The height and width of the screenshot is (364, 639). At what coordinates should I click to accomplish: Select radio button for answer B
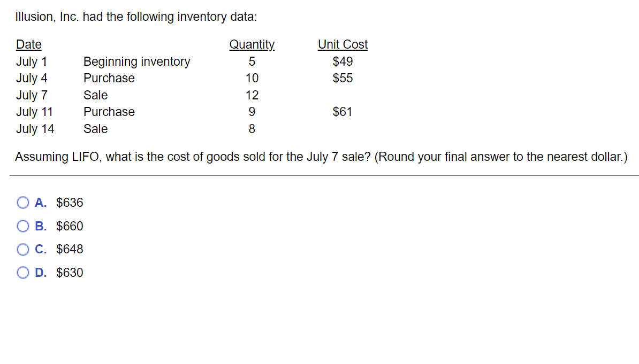(x=23, y=226)
